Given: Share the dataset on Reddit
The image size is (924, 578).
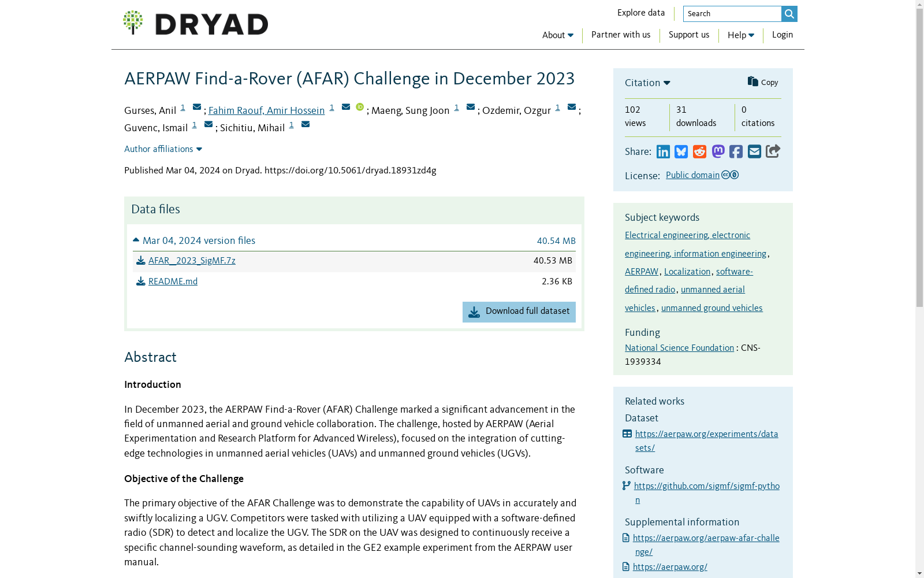Looking at the screenshot, I should click(x=699, y=151).
